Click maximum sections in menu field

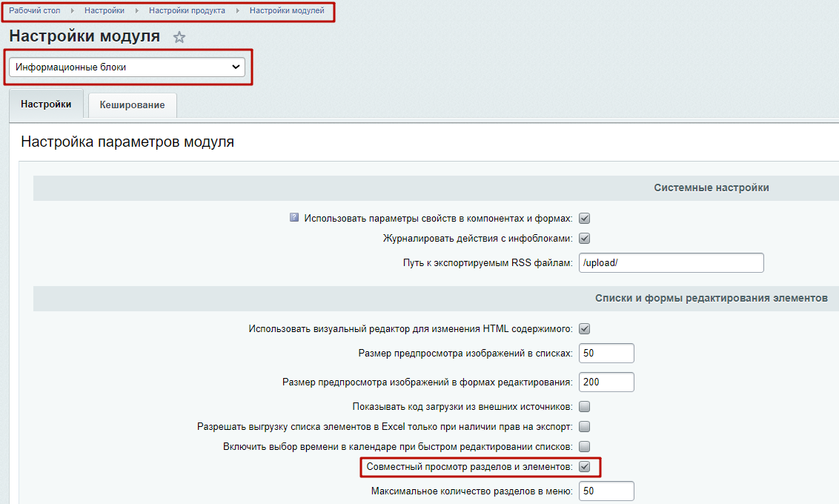[606, 491]
